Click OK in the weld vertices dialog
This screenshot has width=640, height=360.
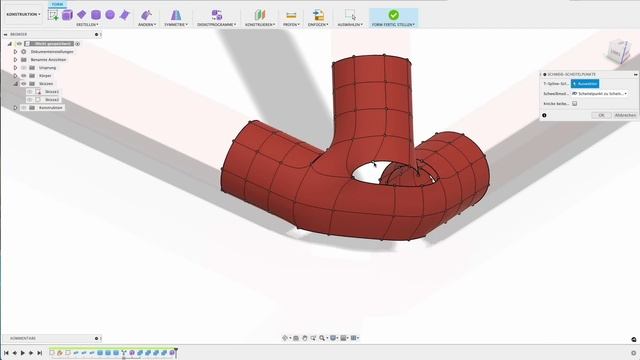[601, 116]
